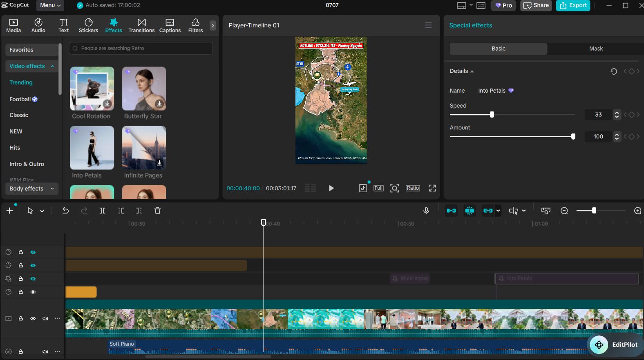Click the Trim left edge tool
The height and width of the screenshot is (360, 644).
121,211
